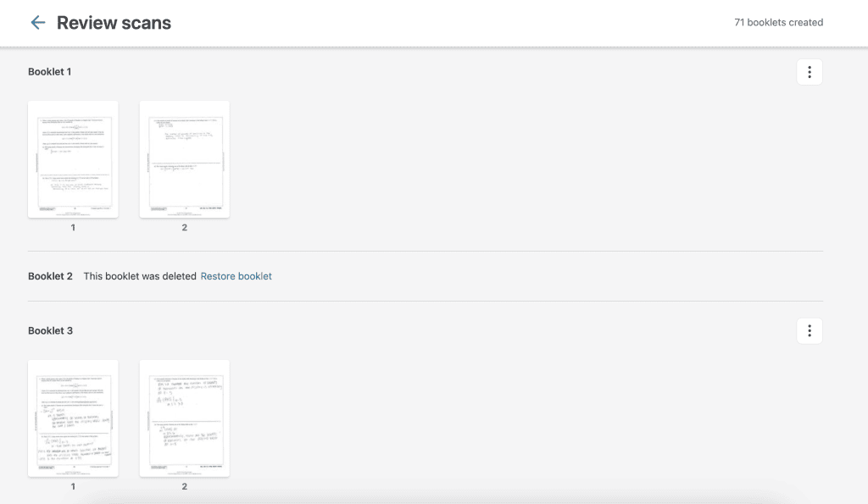Open the Booklet 3 three-dot options menu

809,331
